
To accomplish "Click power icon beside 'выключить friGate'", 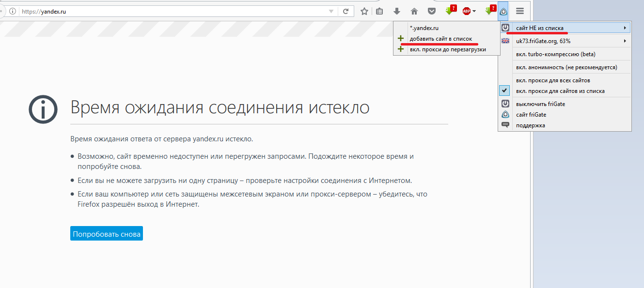I will 505,104.
